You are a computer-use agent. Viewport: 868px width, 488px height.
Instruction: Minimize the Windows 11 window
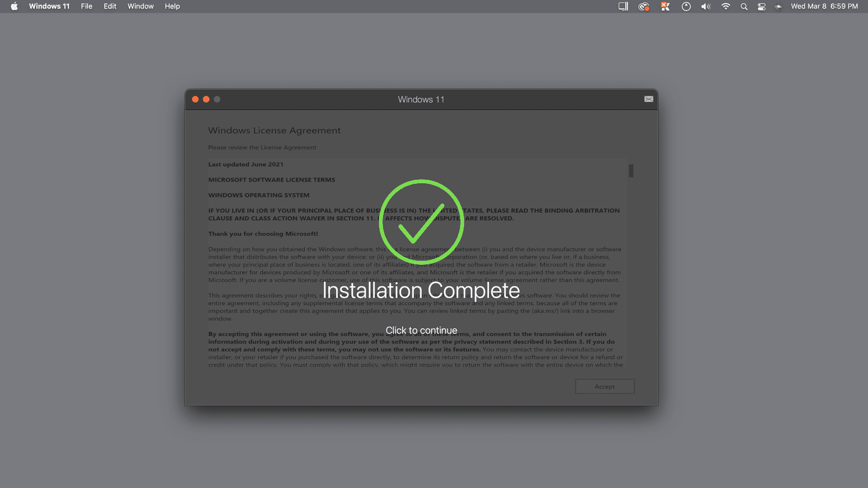click(x=206, y=99)
